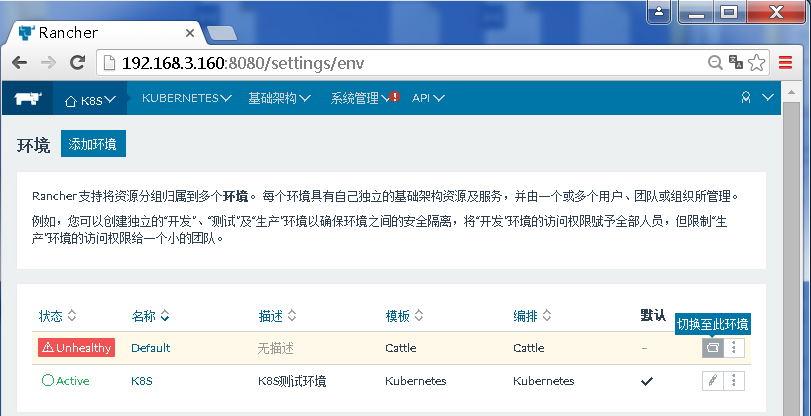The width and height of the screenshot is (811, 416).
Task: Open the K8S environment link
Action: pyautogui.click(x=142, y=381)
